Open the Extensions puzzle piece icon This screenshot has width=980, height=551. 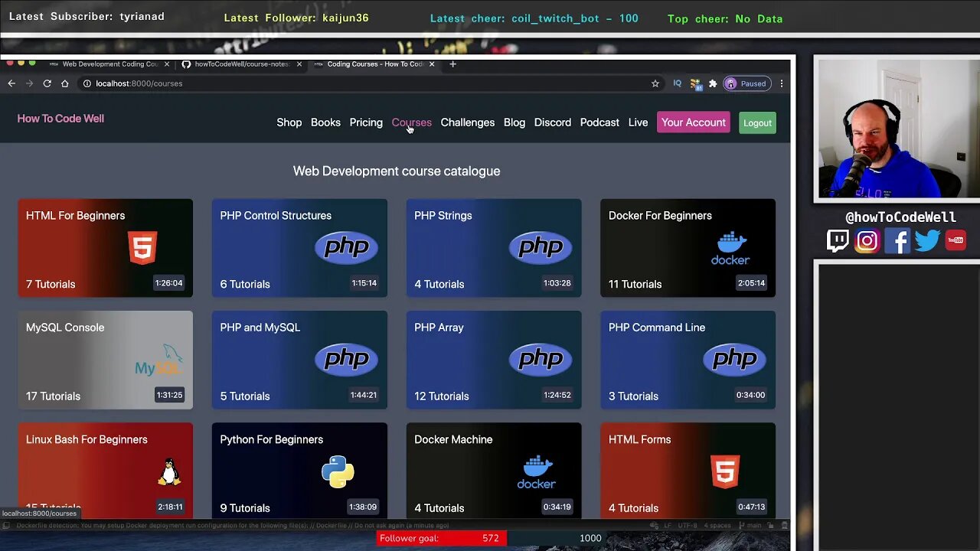[713, 83]
